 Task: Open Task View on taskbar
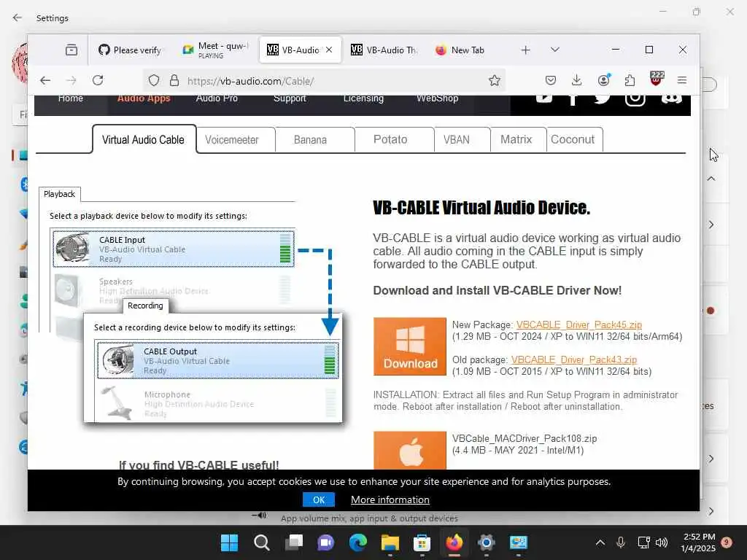pos(293,542)
